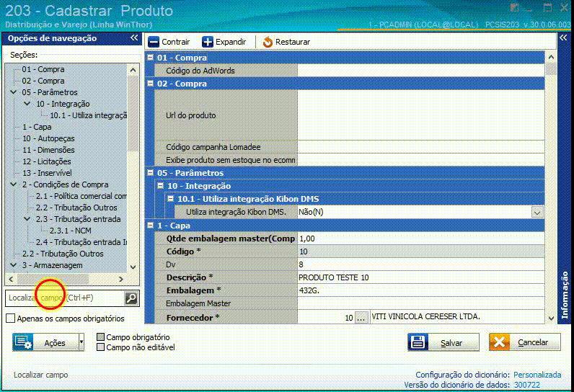Collapse 2.3 - Tributação entrada tree chevron
This screenshot has height=392, width=574.
tap(27, 219)
